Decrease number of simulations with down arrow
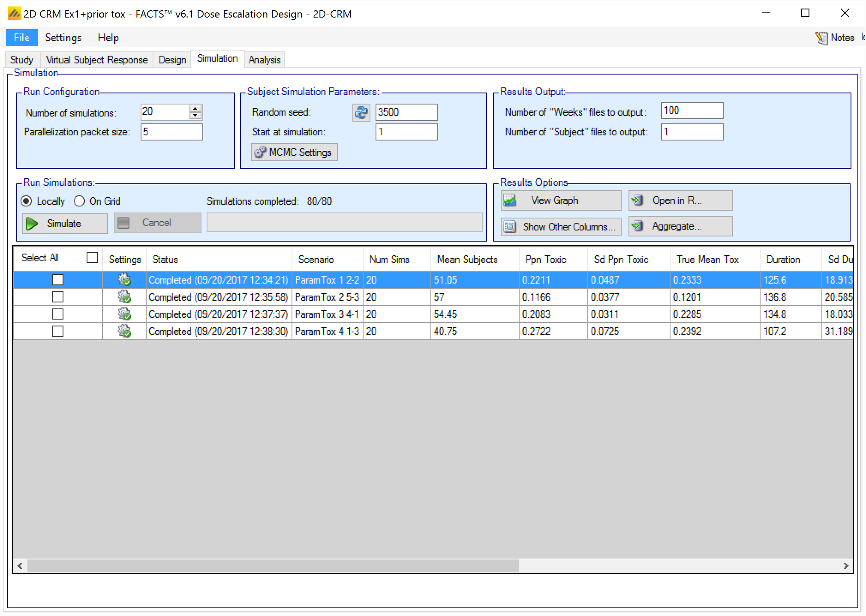 click(195, 116)
